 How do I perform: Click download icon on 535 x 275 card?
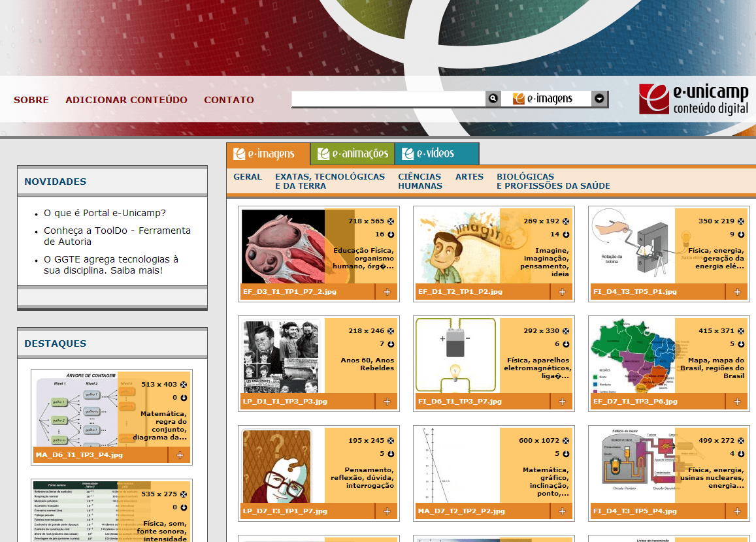point(184,508)
